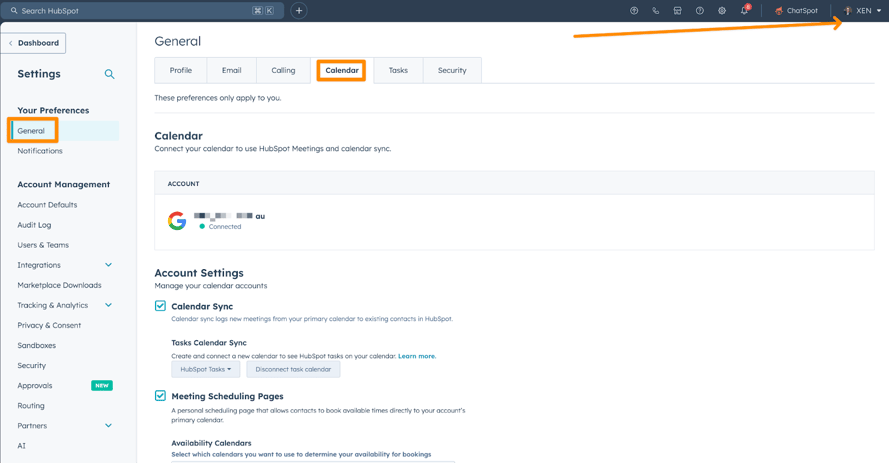
Task: Open Privacy & Consent
Action: click(49, 325)
